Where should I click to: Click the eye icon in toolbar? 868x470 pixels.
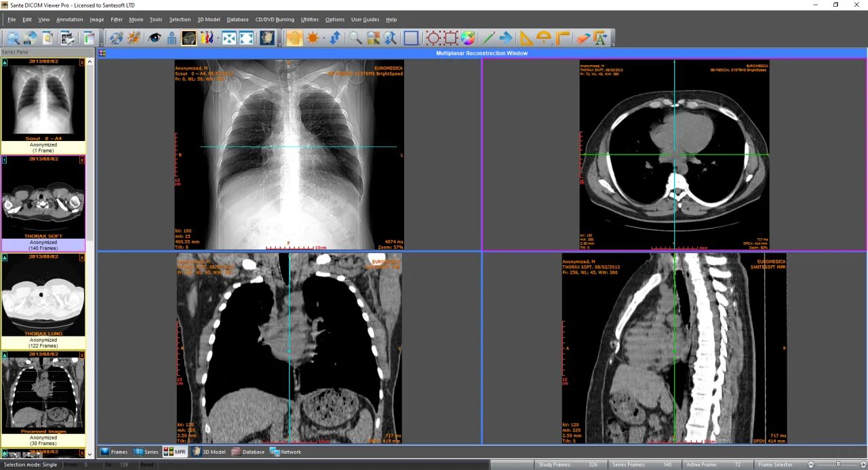tap(155, 38)
